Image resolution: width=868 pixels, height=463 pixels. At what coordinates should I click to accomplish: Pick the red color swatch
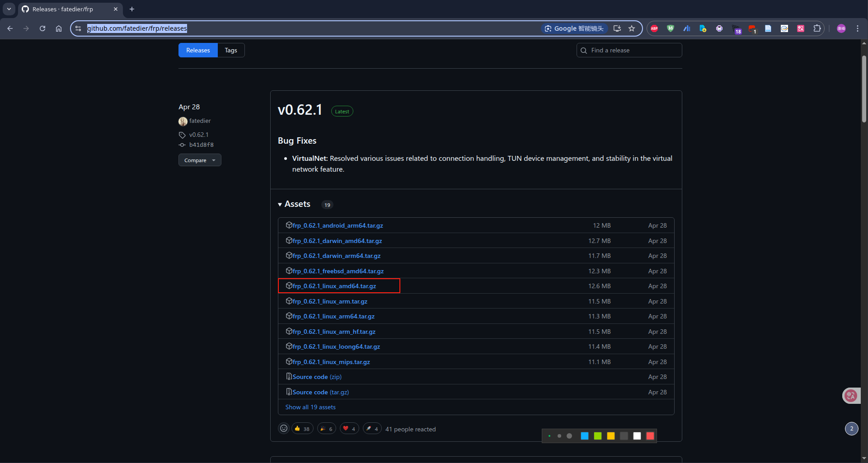click(650, 436)
